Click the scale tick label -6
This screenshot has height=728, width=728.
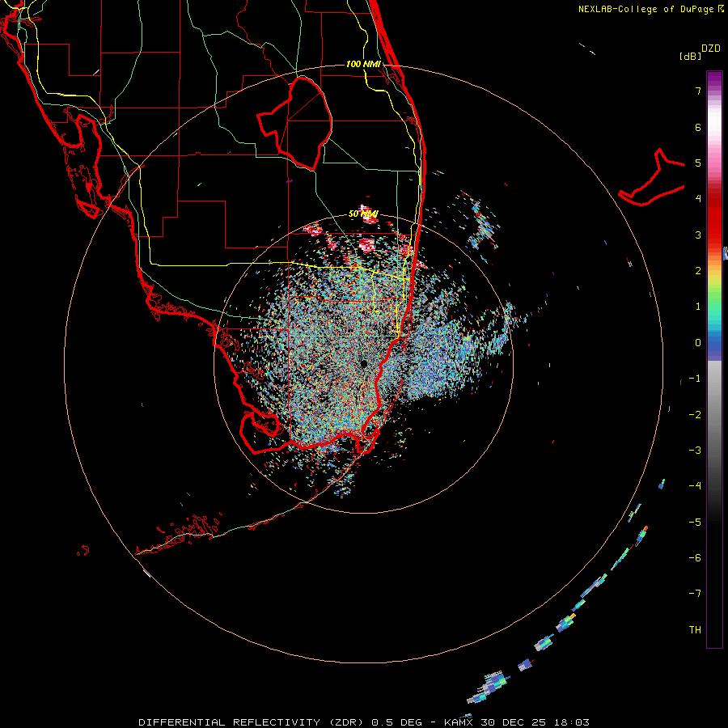click(x=695, y=558)
